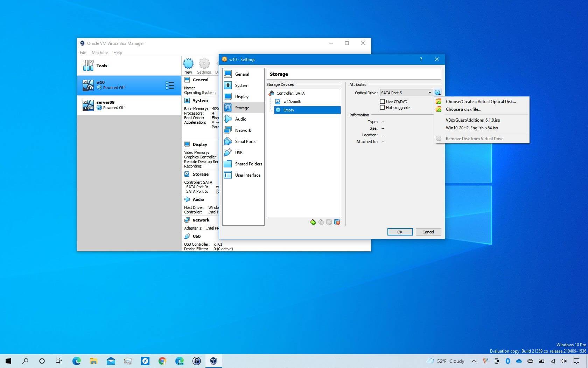
Task: Select the w10.vmdk hard disk entry
Action: pos(292,101)
